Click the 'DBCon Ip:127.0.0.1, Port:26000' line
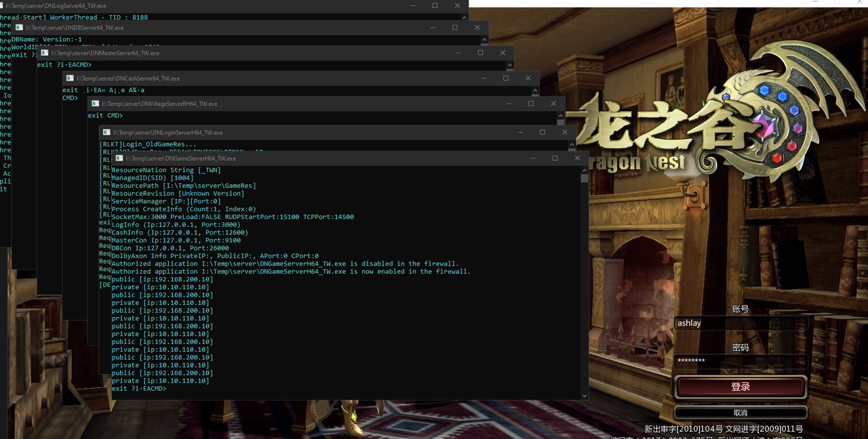Viewport: 868px width, 439px height. [170, 248]
